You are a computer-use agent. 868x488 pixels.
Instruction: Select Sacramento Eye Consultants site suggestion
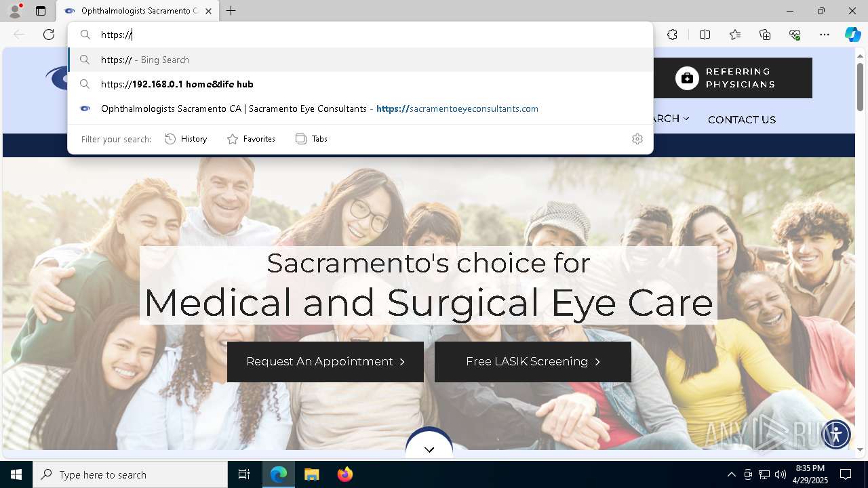click(360, 108)
